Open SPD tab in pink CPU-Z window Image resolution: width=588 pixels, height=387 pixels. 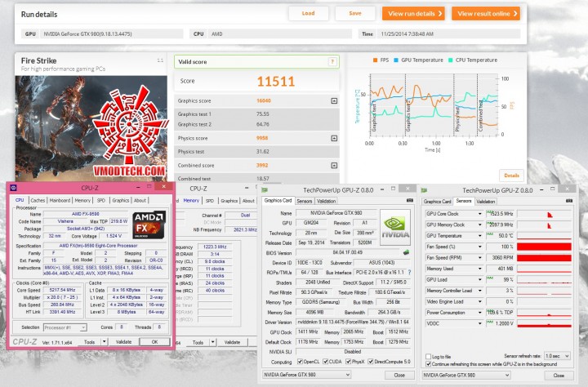pyautogui.click(x=101, y=200)
